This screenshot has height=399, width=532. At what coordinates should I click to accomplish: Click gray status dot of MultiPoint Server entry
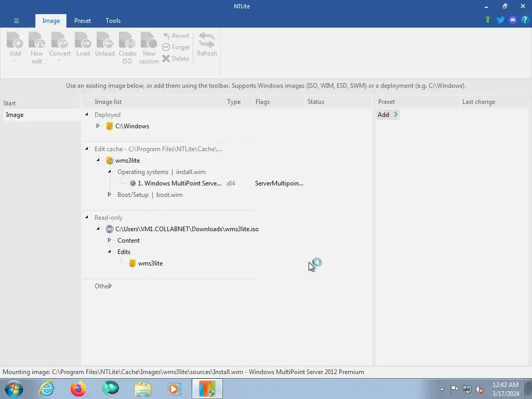(x=132, y=183)
